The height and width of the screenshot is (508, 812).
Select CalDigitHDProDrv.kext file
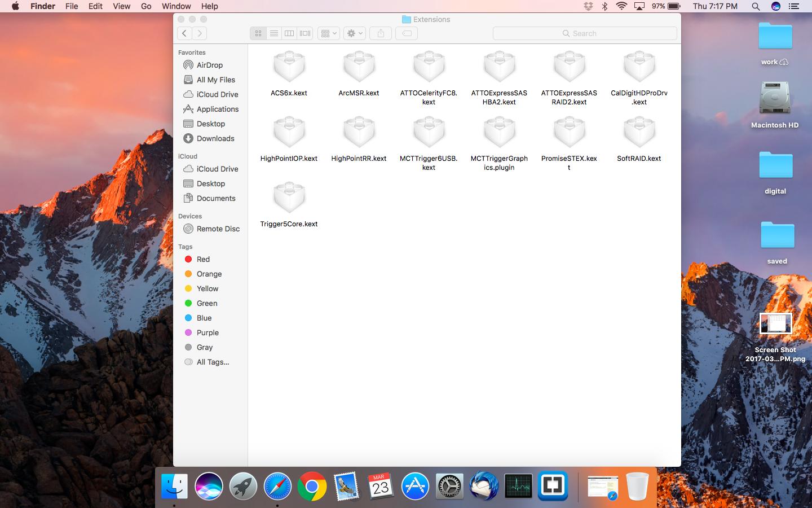point(639,78)
